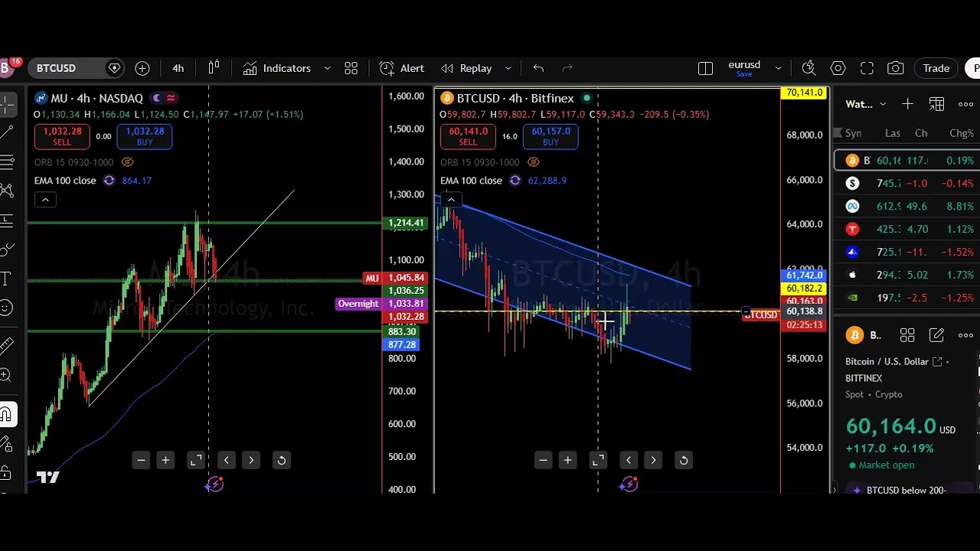The width and height of the screenshot is (980, 551).
Task: Click the EMA 100 refresh icon on MU chart
Action: (x=109, y=181)
